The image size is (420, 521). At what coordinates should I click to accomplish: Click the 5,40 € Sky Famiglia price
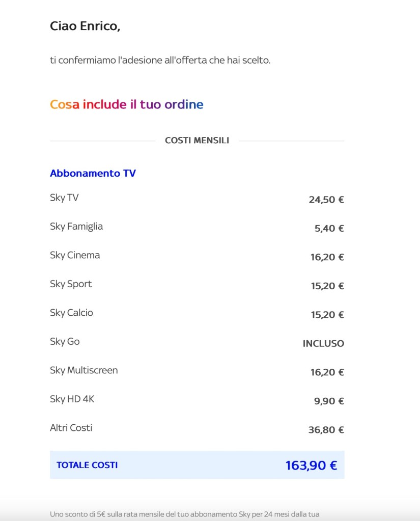[x=329, y=229]
